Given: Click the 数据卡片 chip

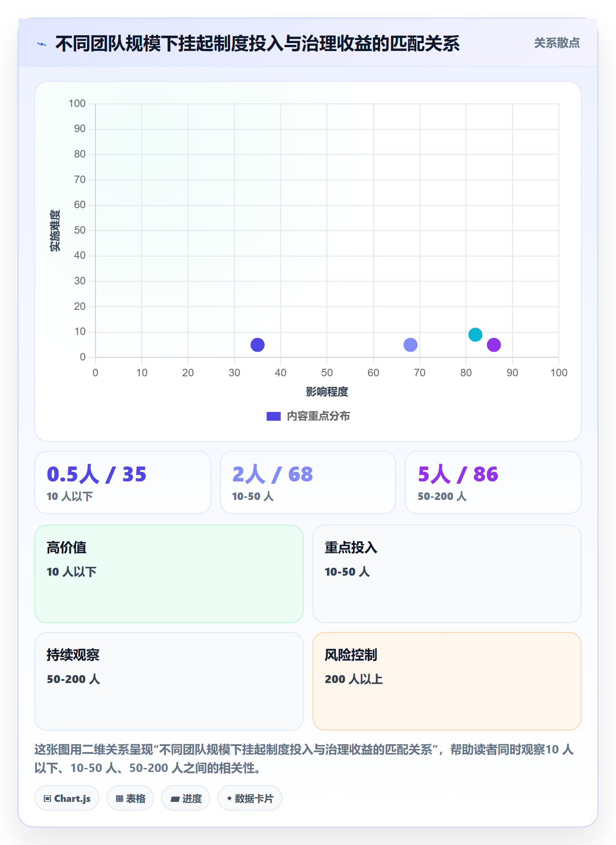Looking at the screenshot, I should [250, 798].
